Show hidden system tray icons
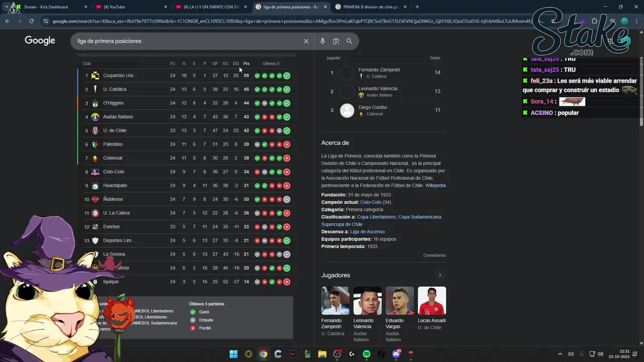Image resolution: width=644 pixels, height=362 pixels. (x=560, y=354)
